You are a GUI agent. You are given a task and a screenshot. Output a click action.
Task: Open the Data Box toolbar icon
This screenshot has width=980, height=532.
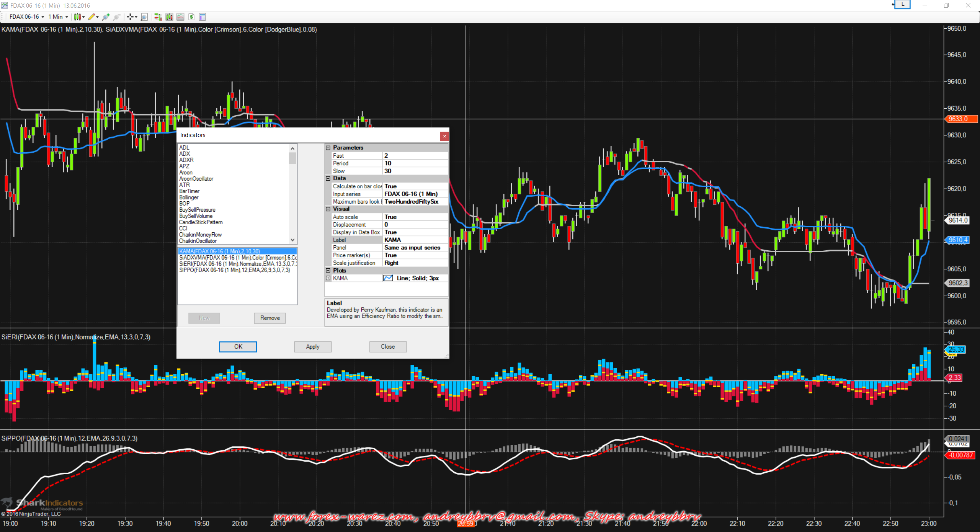pos(203,17)
